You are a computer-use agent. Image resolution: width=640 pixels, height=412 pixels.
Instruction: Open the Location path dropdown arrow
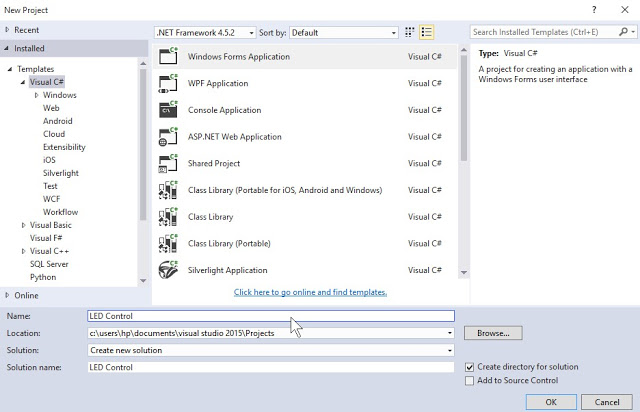(449, 333)
